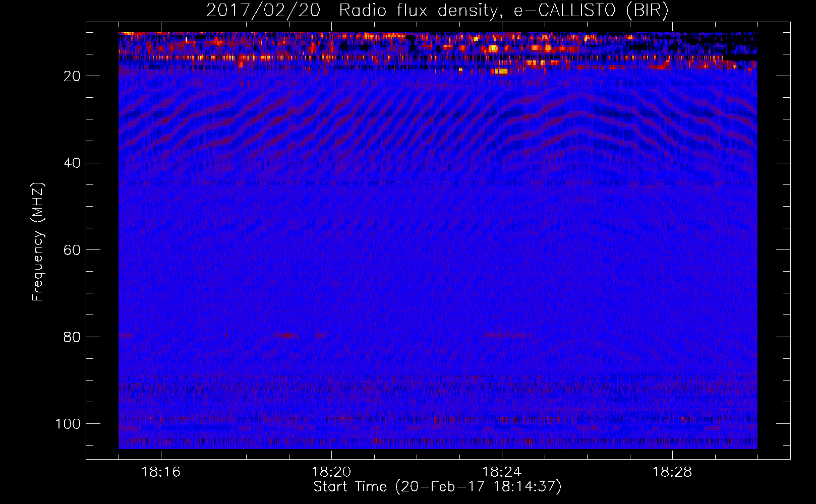This screenshot has height=504, width=816.
Task: Click the 80 MHz frequency tick label
Action: click(72, 337)
